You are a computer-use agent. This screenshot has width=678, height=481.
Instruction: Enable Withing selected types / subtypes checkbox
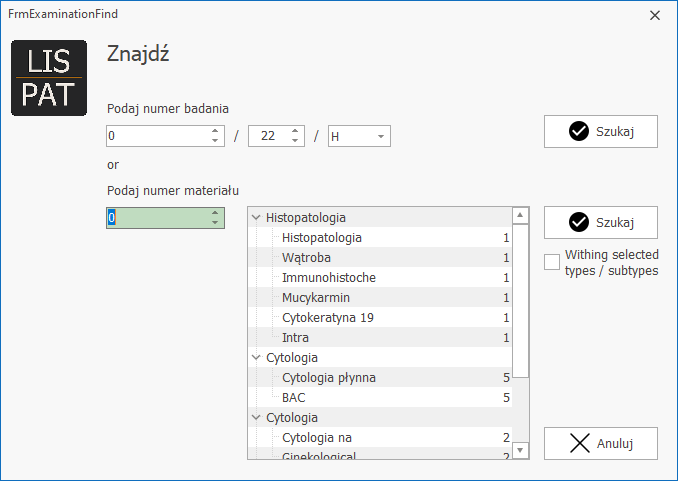click(552, 262)
